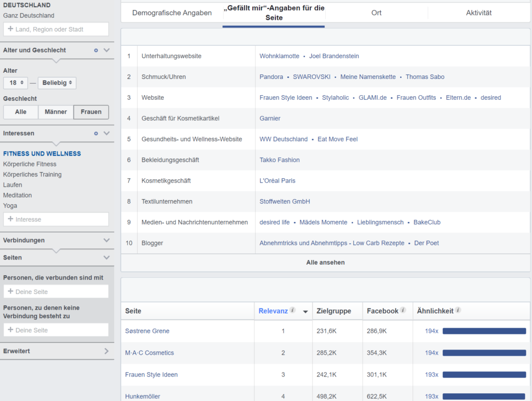This screenshot has width=532, height=401.
Task: Open the Joel Brandenstein link
Action: click(334, 56)
